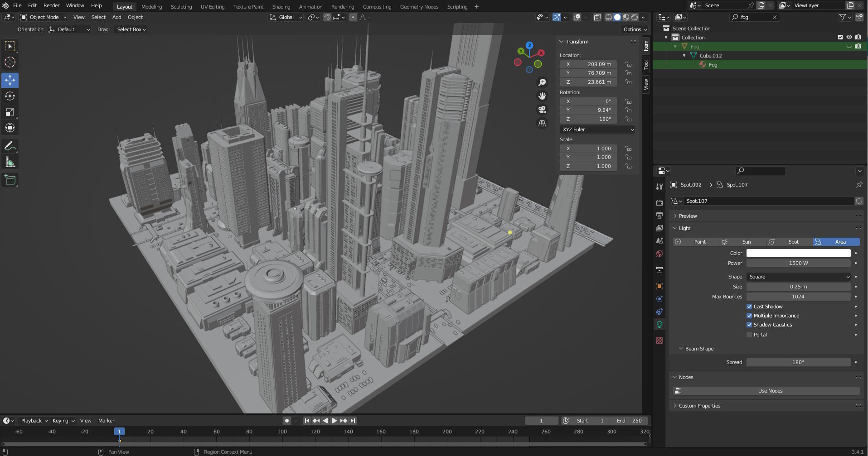Activate the Rotate tool

10,96
